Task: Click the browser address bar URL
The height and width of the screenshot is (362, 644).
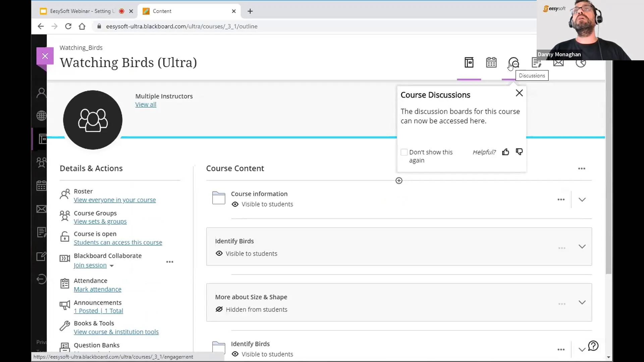Action: [181, 26]
